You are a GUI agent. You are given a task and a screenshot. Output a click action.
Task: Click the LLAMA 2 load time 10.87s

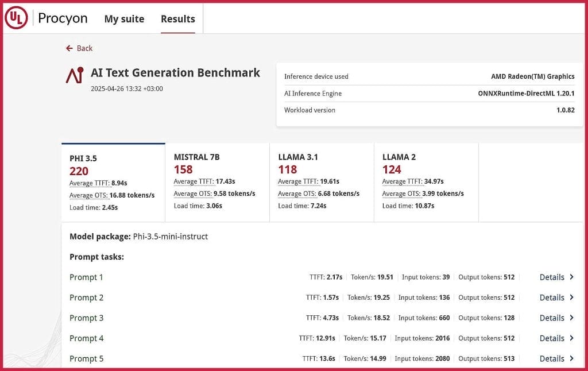424,206
